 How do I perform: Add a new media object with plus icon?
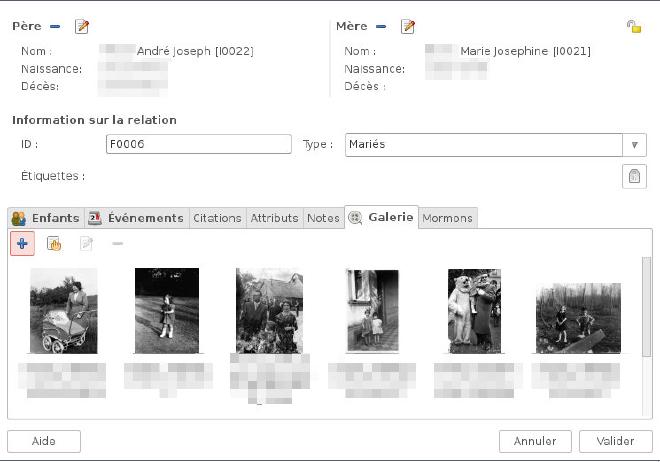click(x=23, y=243)
